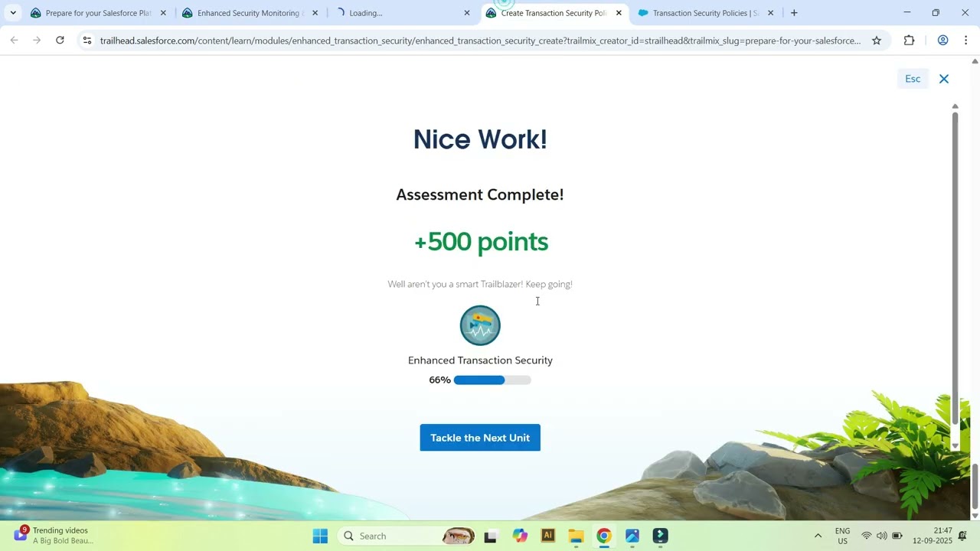Screen dimensions: 980x551
Task: Open the browser Extensions menu
Action: (909, 41)
